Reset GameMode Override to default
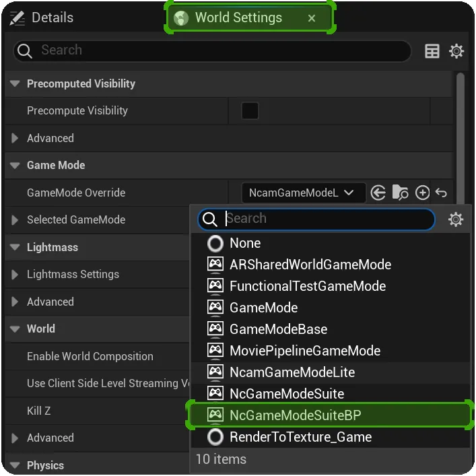This screenshot has width=476, height=476. (441, 193)
